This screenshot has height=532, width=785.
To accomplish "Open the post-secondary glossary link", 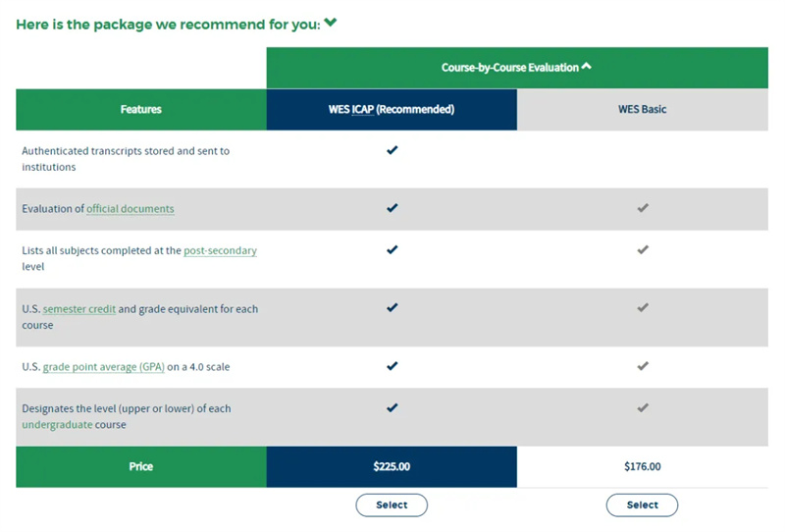I will click(x=220, y=251).
